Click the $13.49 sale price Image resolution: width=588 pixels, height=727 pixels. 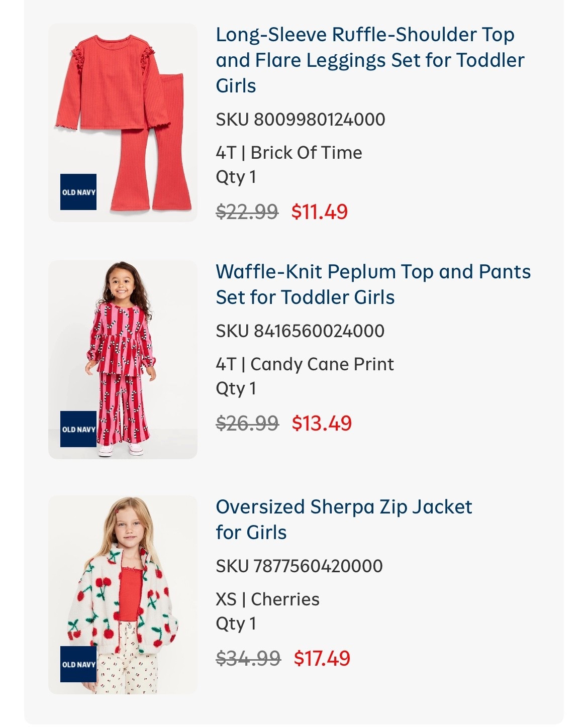tap(322, 424)
